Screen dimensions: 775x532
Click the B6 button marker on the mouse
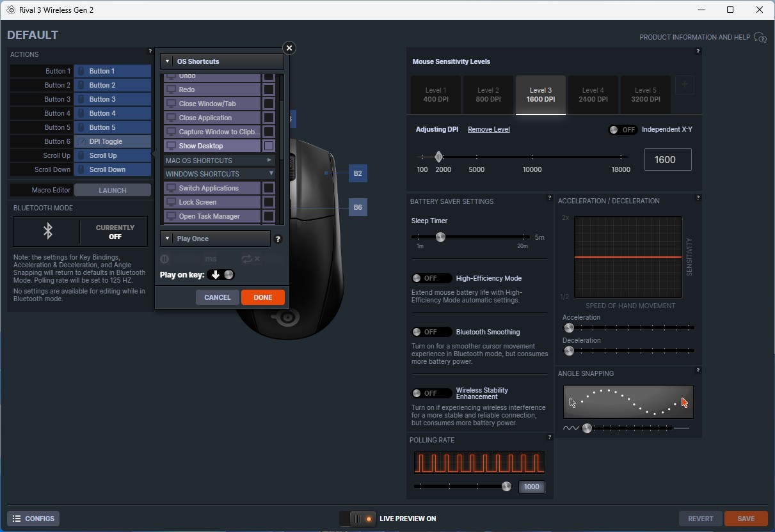358,207
